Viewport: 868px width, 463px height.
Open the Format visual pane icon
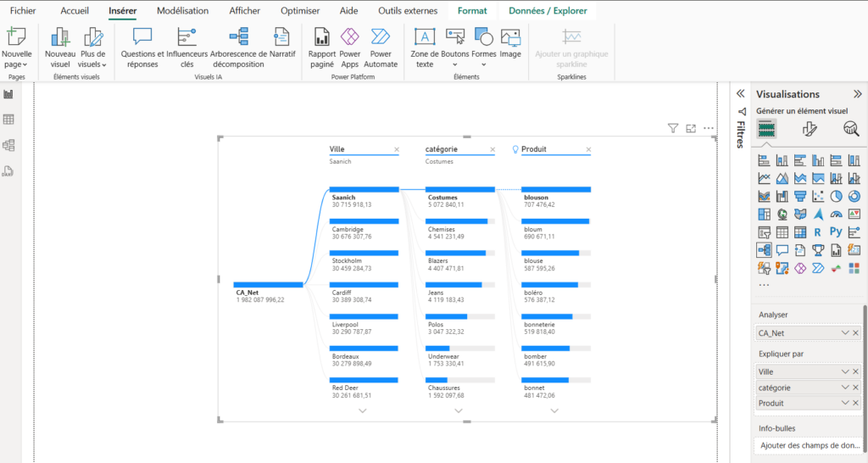(809, 129)
